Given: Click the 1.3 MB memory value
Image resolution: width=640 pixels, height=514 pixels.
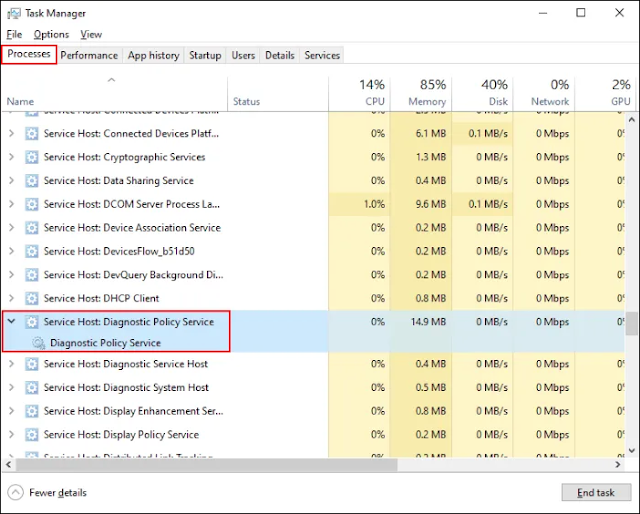Looking at the screenshot, I should pyautogui.click(x=431, y=157).
